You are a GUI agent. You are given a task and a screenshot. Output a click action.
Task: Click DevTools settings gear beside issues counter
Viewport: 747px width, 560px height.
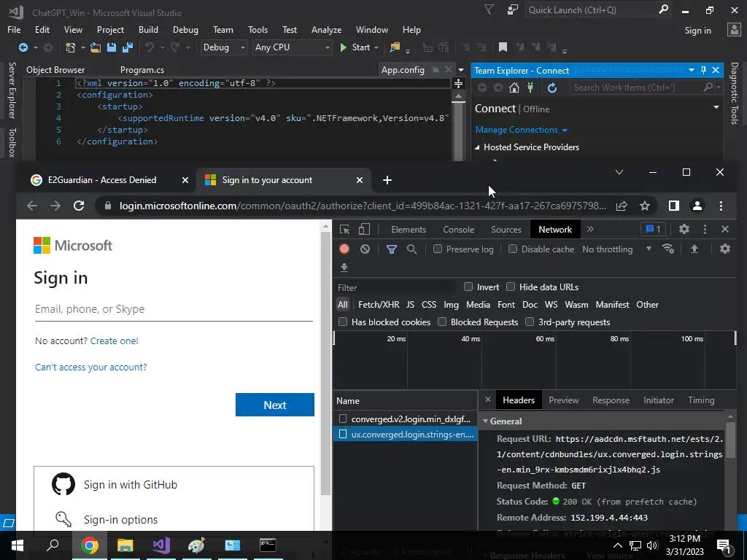click(x=684, y=229)
